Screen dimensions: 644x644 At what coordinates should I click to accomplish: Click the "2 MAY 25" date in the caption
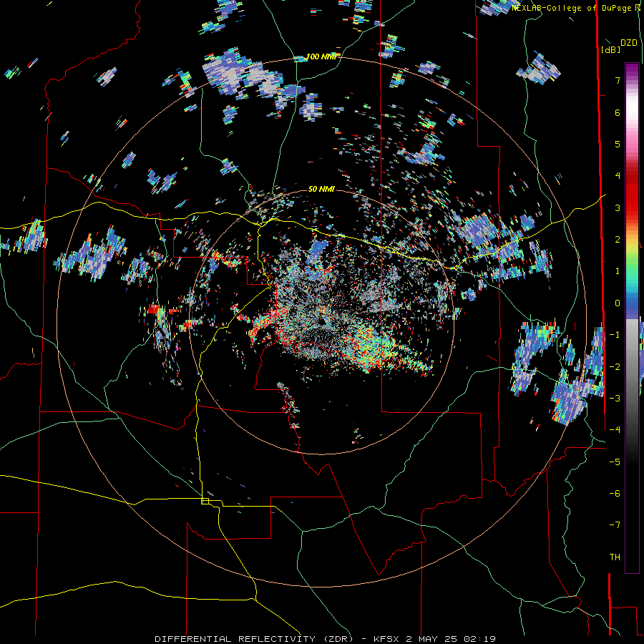[431, 639]
